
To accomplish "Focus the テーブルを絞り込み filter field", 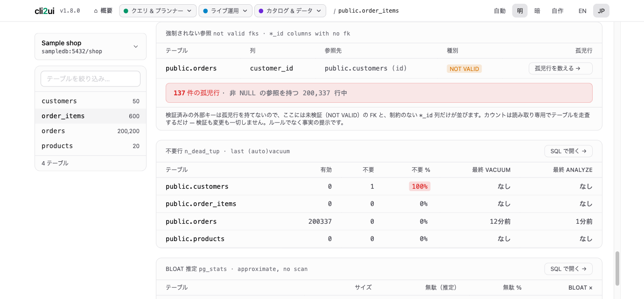I will [91, 78].
